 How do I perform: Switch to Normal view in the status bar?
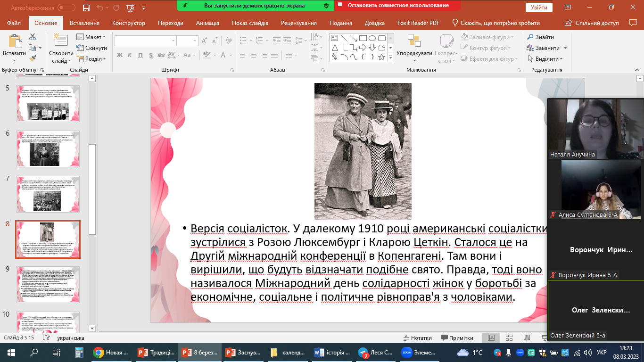click(x=491, y=337)
